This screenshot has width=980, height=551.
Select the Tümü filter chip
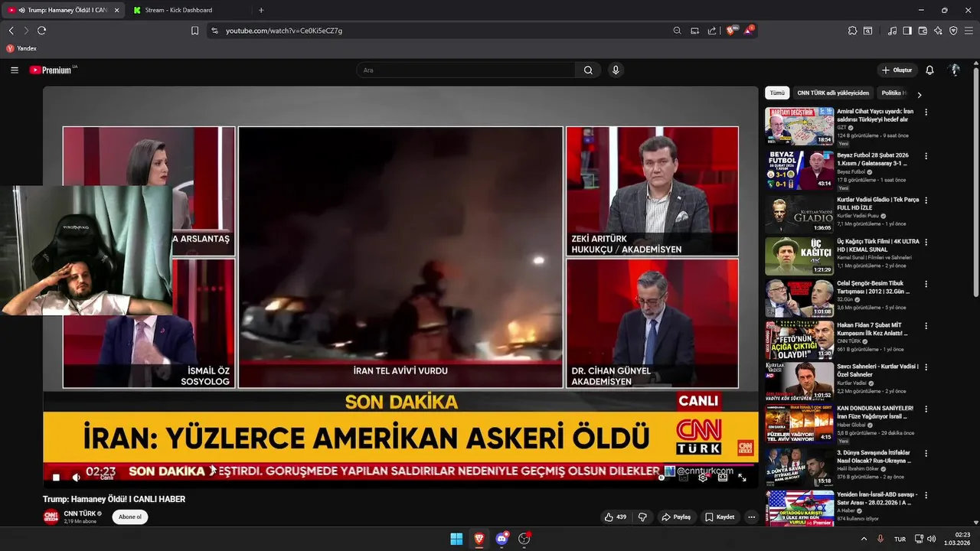click(777, 93)
